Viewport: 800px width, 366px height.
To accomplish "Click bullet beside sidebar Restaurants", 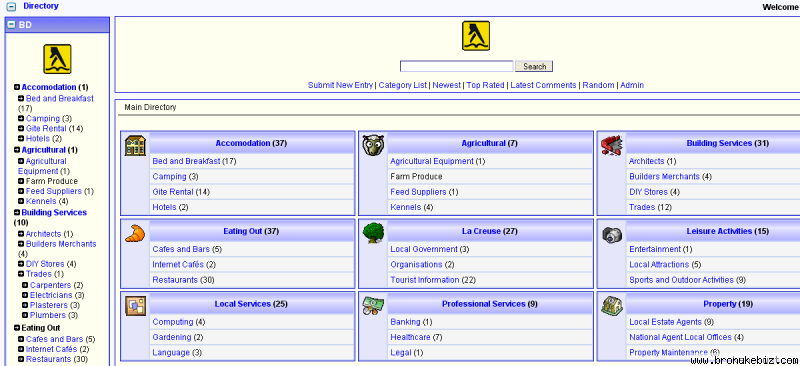I will coord(21,359).
